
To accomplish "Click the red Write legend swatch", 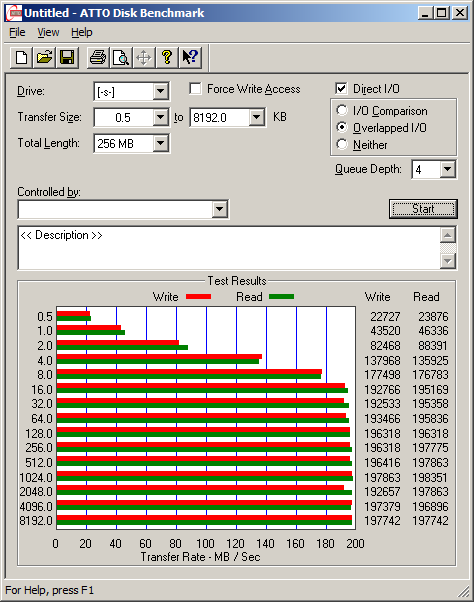I will [x=198, y=296].
